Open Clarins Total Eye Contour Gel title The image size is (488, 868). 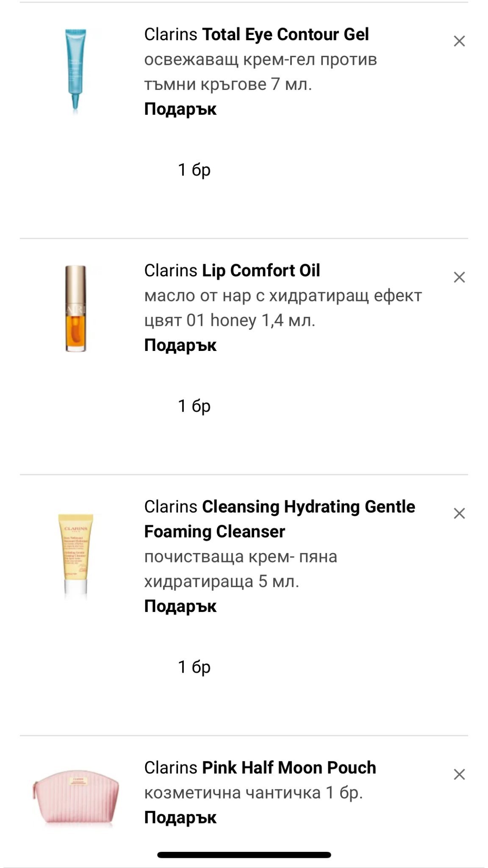[256, 34]
